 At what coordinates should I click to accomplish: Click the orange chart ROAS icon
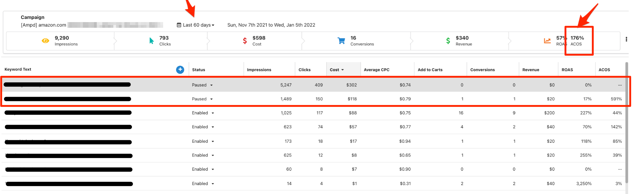point(547,41)
